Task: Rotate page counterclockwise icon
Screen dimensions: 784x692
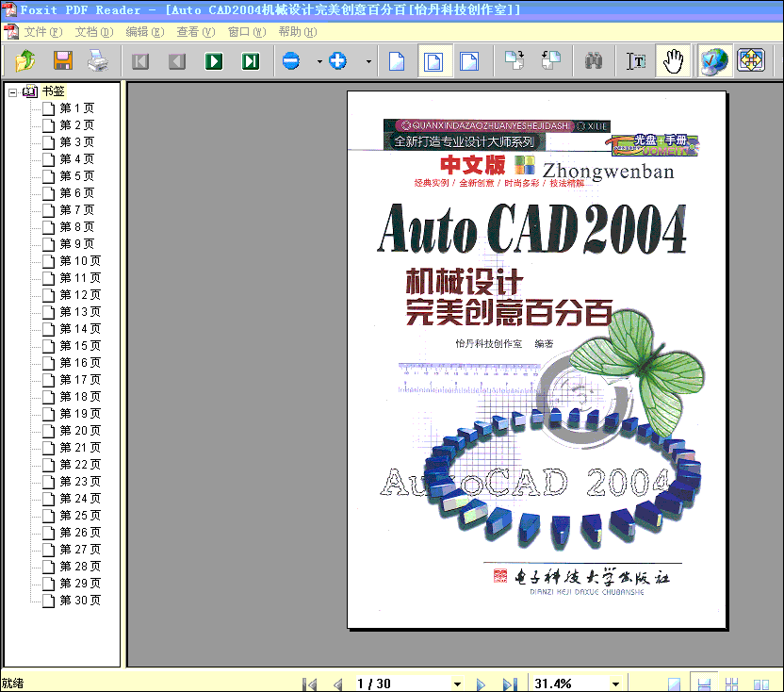Action: click(x=551, y=61)
